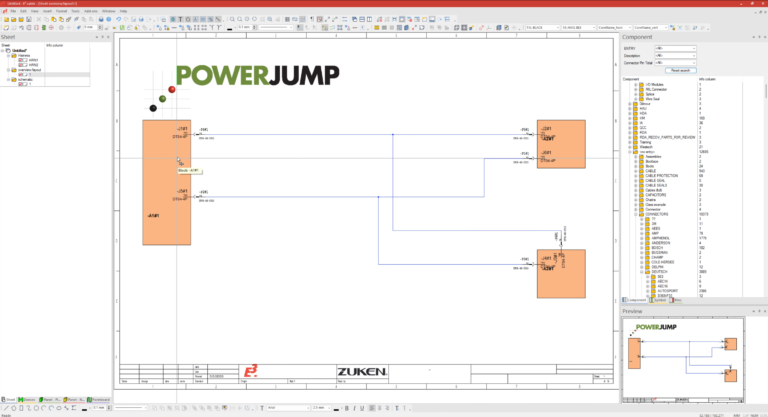Open the Edit menu
This screenshot has height=417, width=768.
coord(23,11)
